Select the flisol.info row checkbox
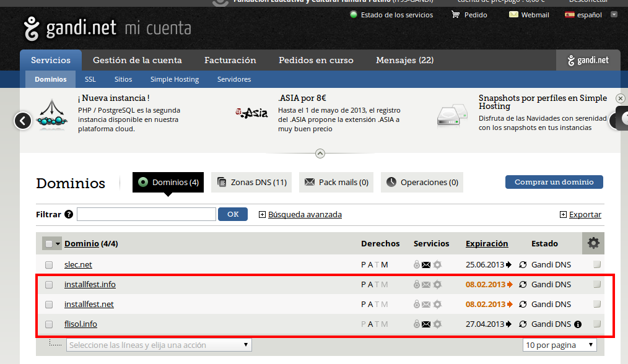Image resolution: width=628 pixels, height=364 pixels. point(49,324)
